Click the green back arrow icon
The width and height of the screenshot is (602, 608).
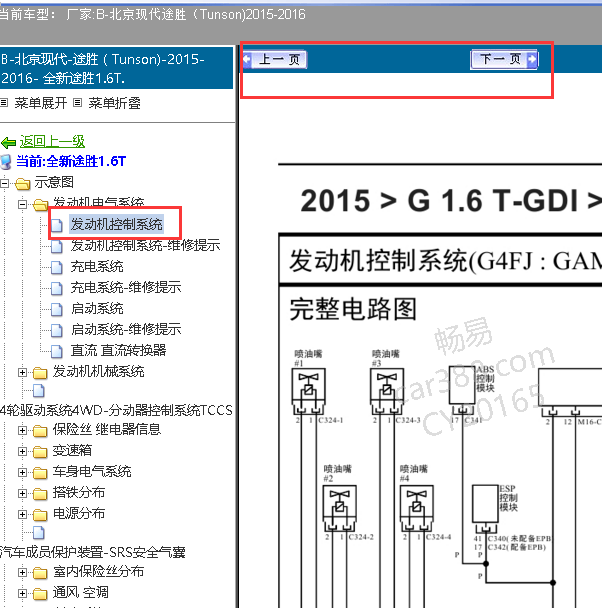pyautogui.click(x=9, y=143)
